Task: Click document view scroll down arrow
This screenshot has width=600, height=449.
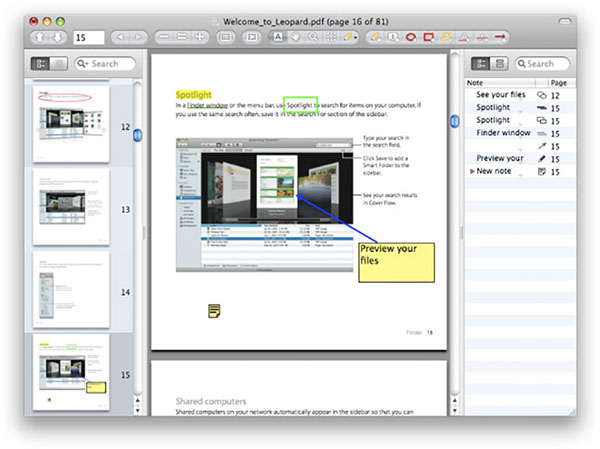Action: pyautogui.click(x=455, y=410)
